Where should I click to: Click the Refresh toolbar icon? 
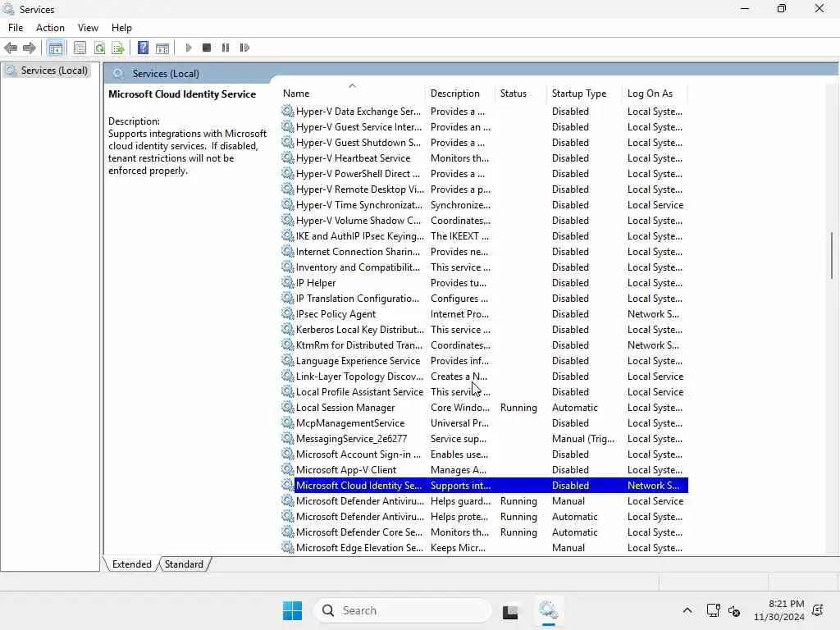point(99,48)
